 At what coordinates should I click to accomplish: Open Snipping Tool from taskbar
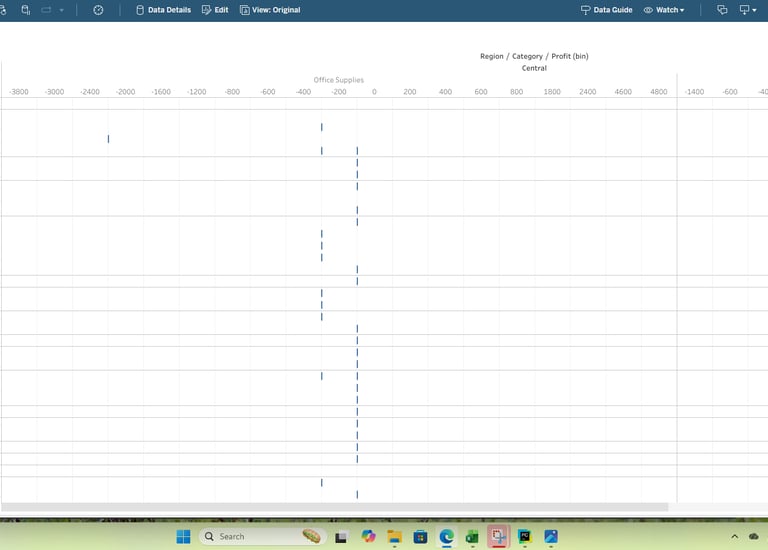click(x=499, y=536)
